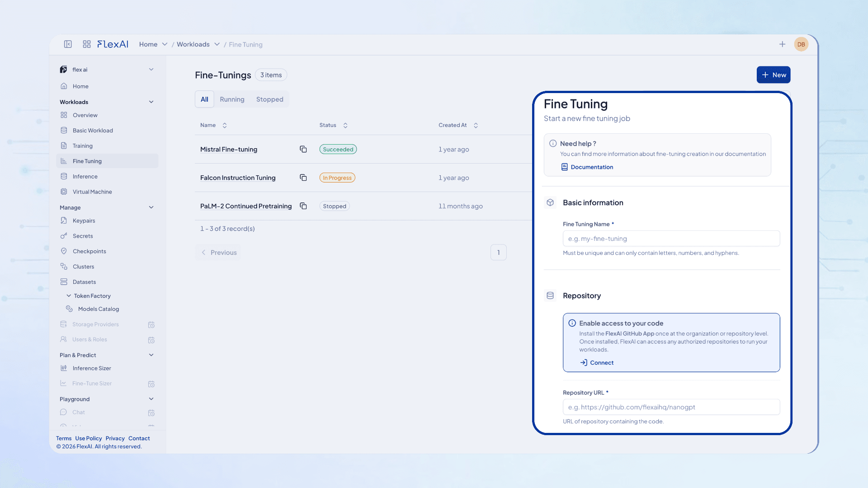Open the Documentation link
This screenshot has width=868, height=488.
coord(587,167)
